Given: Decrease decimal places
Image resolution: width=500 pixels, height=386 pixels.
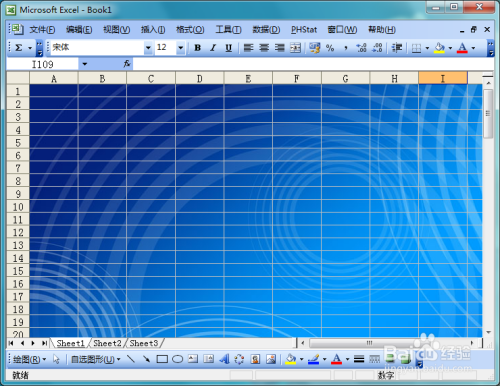Looking at the screenshot, I should (x=377, y=48).
